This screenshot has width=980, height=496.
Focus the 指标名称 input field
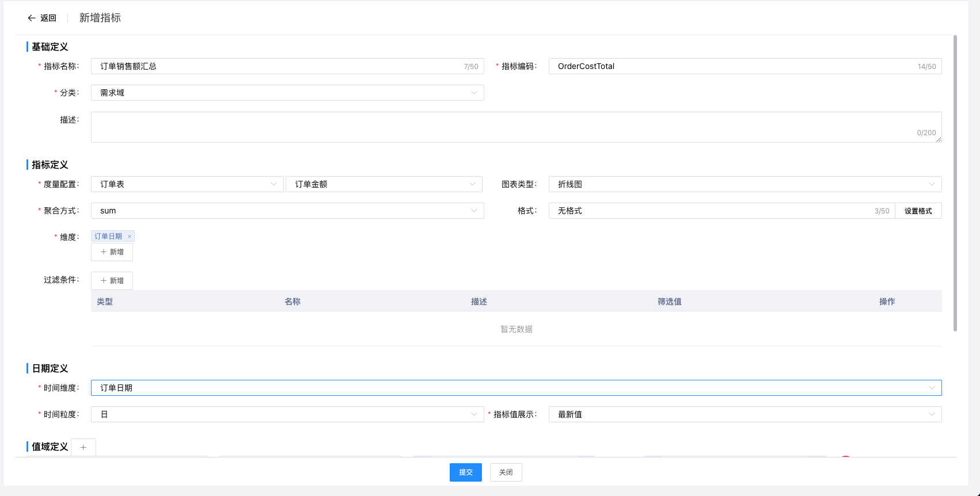276,66
